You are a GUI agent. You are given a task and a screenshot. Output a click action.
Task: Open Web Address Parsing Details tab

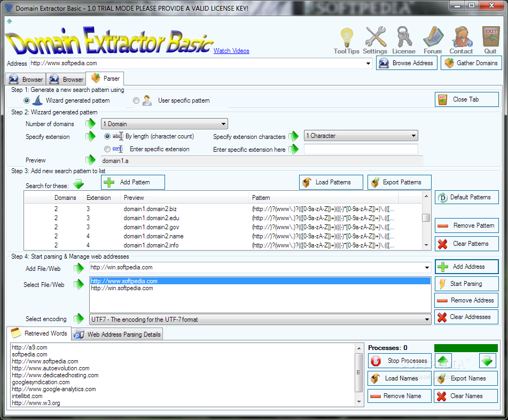[x=118, y=335]
